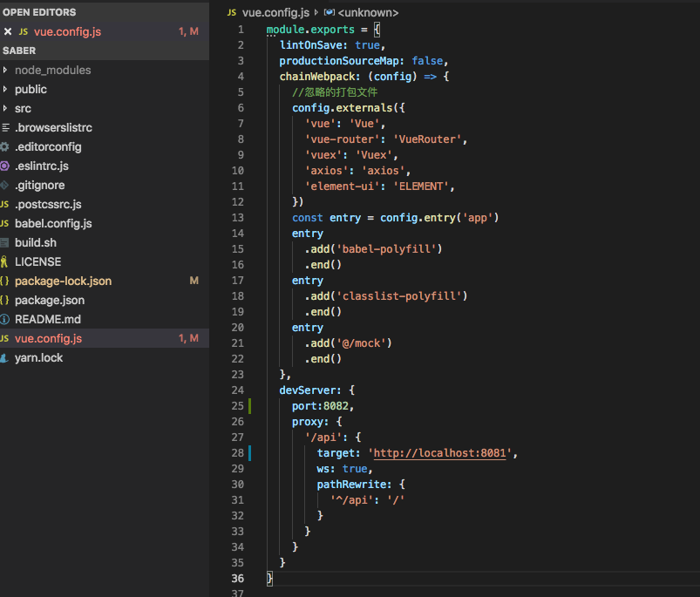Open the .browserslistrc file
Screen dimensions: 700x597
coord(53,127)
